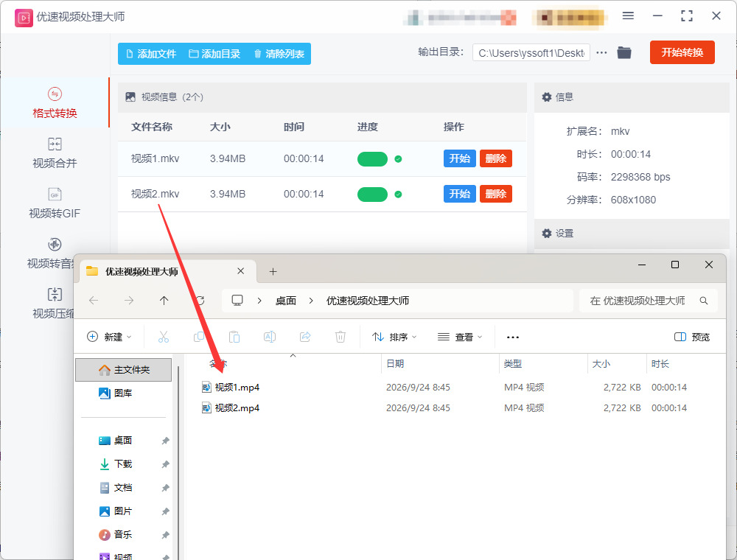Viewport: 737px width, 560px height.
Task: Open output folder icon beside path
Action: [x=624, y=52]
